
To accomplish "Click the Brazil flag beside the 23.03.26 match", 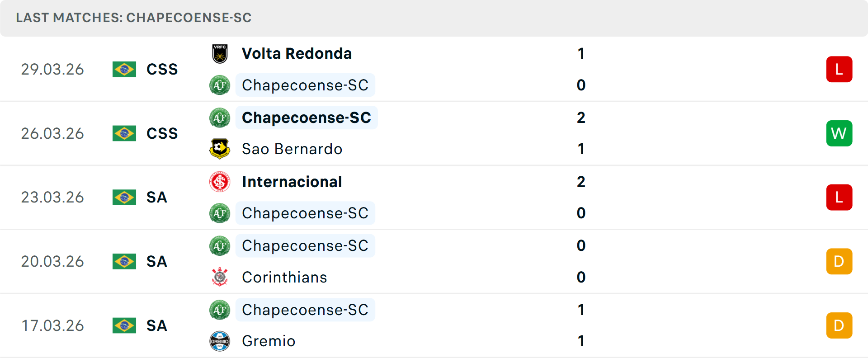I will pos(124,198).
